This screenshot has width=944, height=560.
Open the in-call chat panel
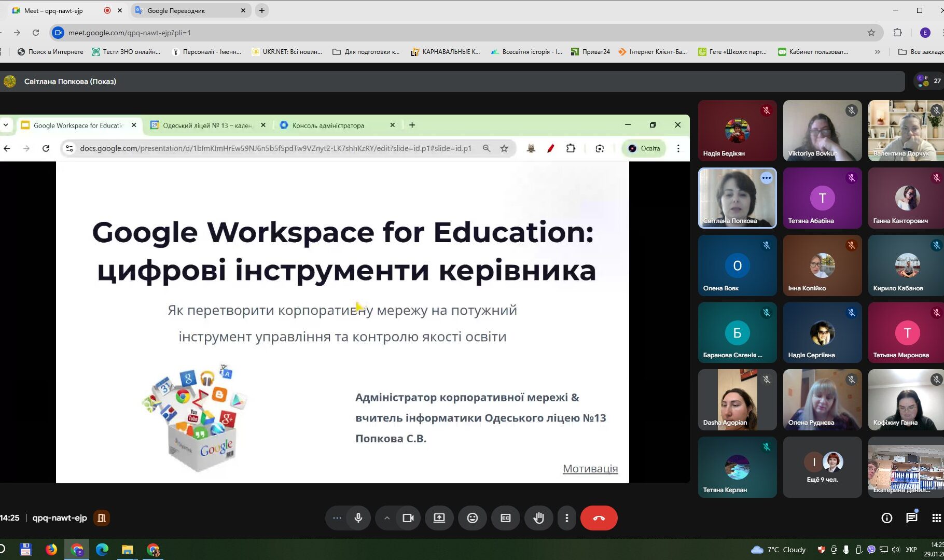(x=911, y=518)
